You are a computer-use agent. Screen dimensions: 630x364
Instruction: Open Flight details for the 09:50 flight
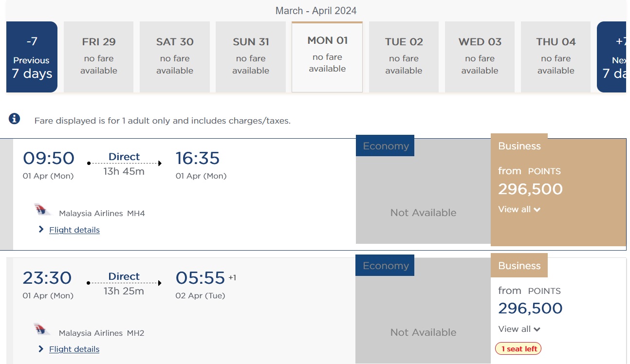(74, 230)
